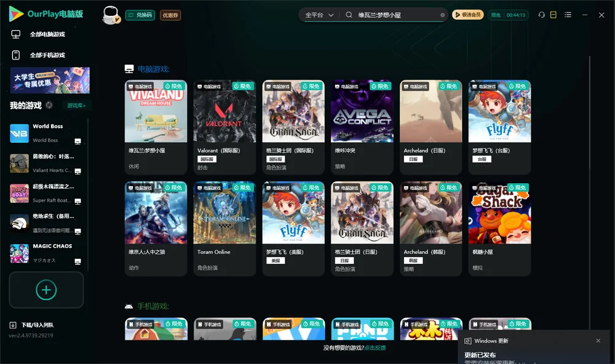Open the 绝地求生 game icon
Viewport: 615px width, 364px height.
click(19, 224)
